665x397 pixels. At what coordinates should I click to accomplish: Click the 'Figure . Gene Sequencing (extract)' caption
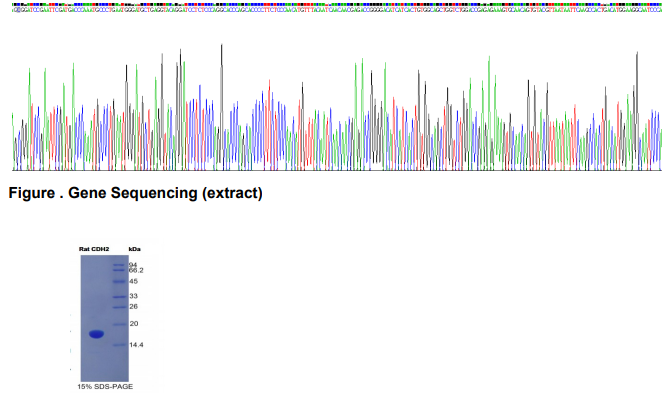(x=135, y=193)
